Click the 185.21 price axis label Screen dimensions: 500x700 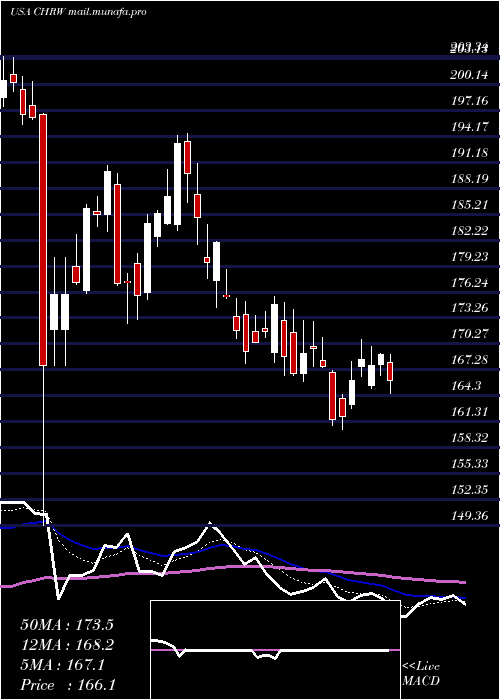pyautogui.click(x=469, y=205)
